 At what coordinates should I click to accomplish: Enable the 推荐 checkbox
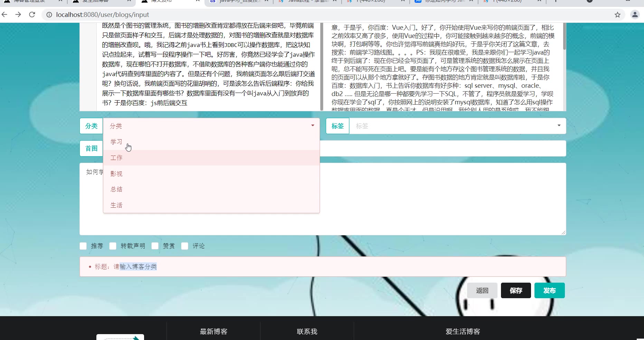(x=83, y=246)
